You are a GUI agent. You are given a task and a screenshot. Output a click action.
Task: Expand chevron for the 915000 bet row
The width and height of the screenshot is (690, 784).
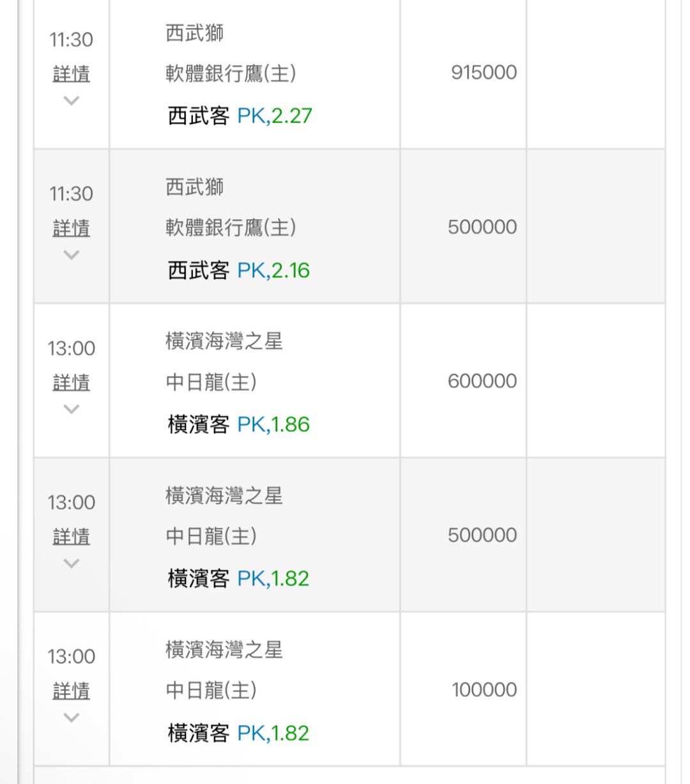[72, 100]
